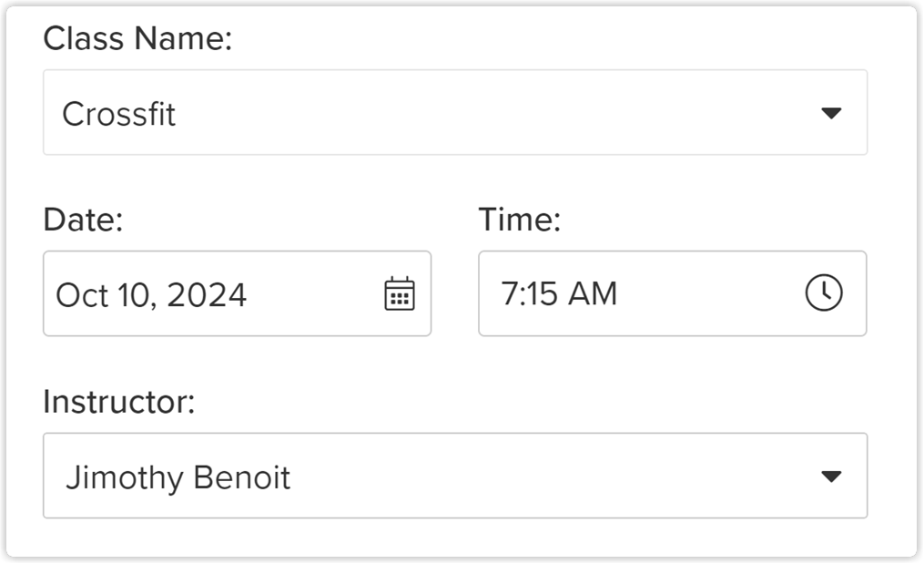Viewport: 924px width, 564px height.
Task: Focus the Oct 10, 2024 date field
Action: coord(237,293)
